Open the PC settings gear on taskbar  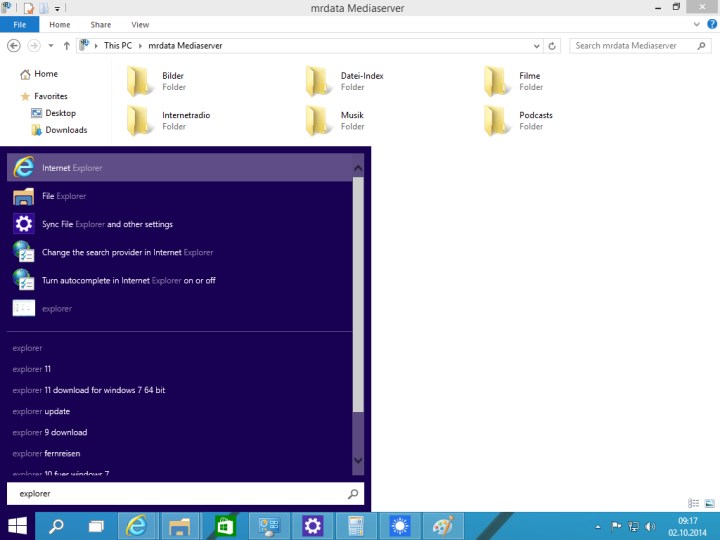click(x=312, y=526)
